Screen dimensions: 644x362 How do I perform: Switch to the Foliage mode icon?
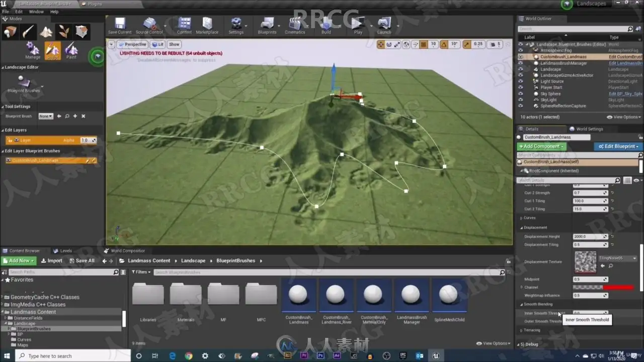64,32
